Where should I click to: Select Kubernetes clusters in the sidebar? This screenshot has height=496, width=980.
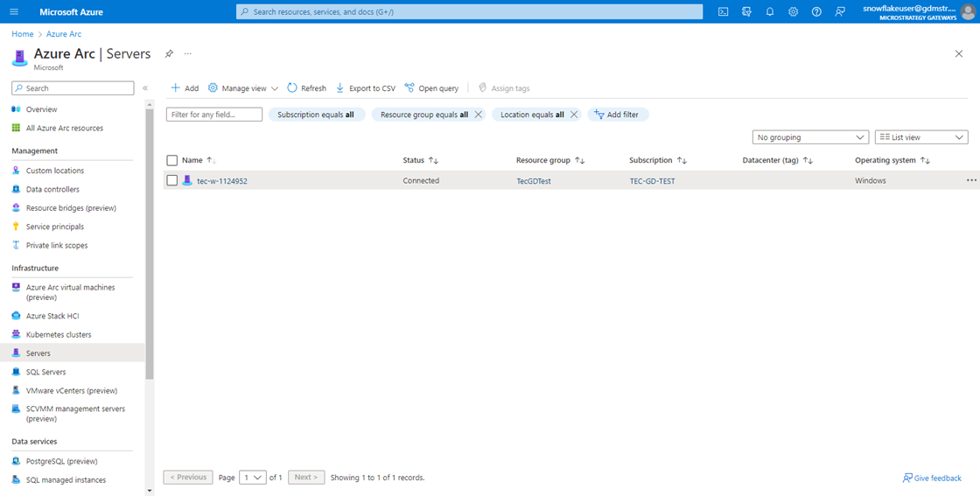click(x=59, y=335)
